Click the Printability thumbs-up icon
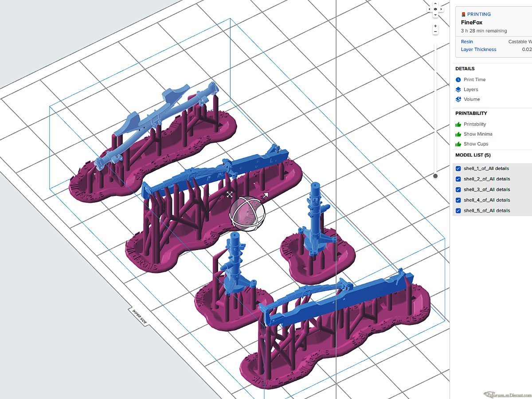Image resolution: width=532 pixels, height=399 pixels. (458, 124)
